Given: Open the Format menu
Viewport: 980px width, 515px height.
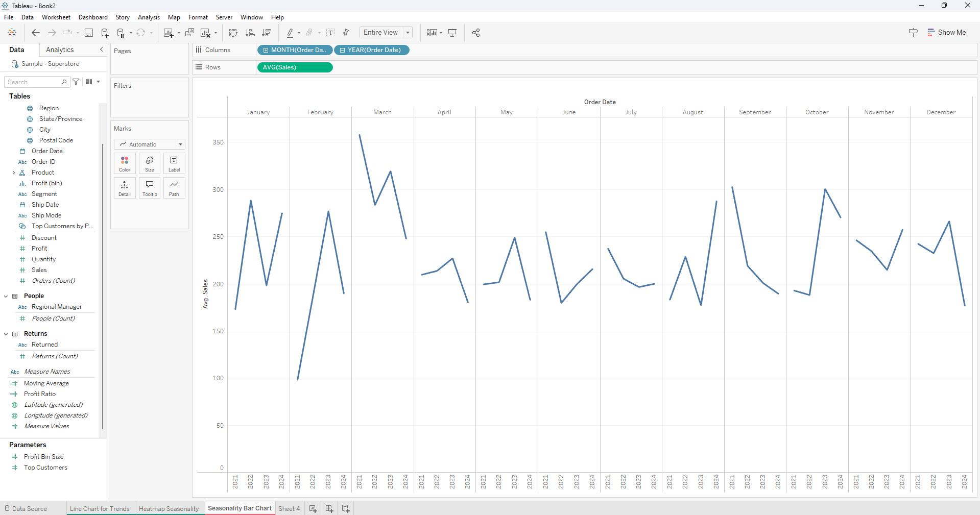Looking at the screenshot, I should (x=198, y=17).
